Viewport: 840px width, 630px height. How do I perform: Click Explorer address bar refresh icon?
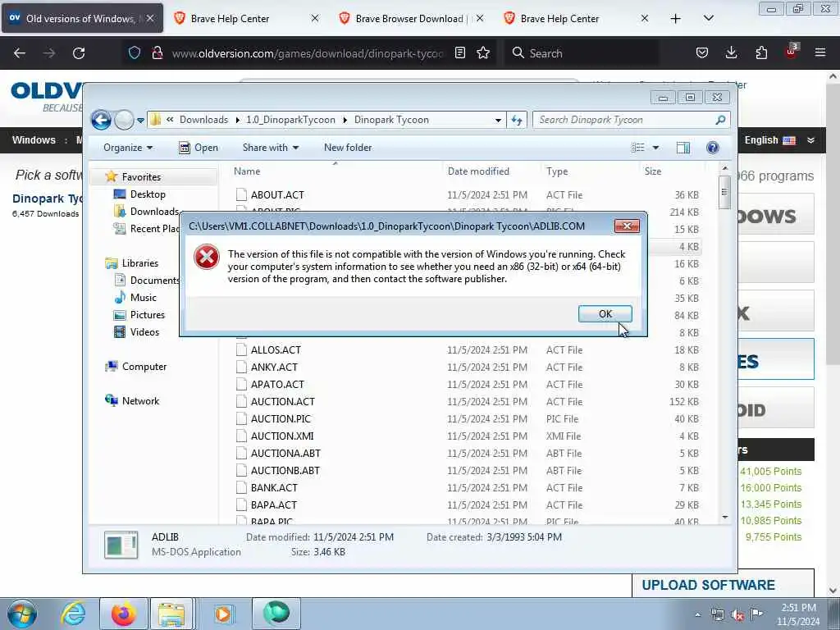pyautogui.click(x=517, y=120)
